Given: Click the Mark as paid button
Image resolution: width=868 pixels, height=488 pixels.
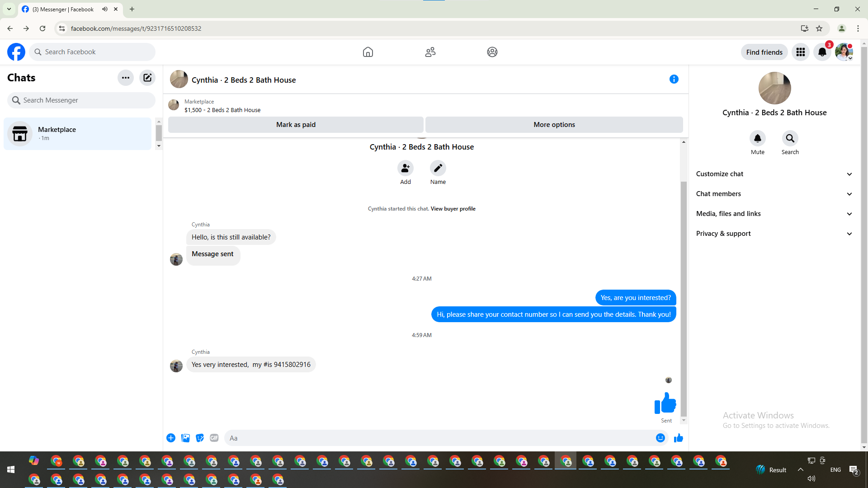Looking at the screenshot, I should (296, 125).
